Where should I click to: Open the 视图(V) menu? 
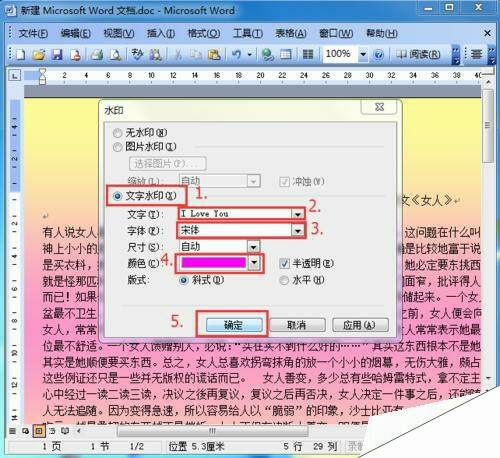[119, 33]
